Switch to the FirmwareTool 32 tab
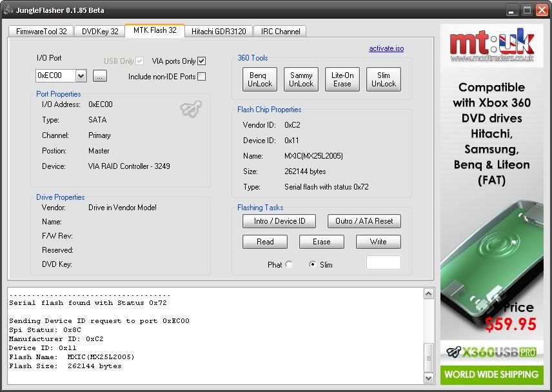Image resolution: width=552 pixels, height=392 pixels. click(x=41, y=32)
